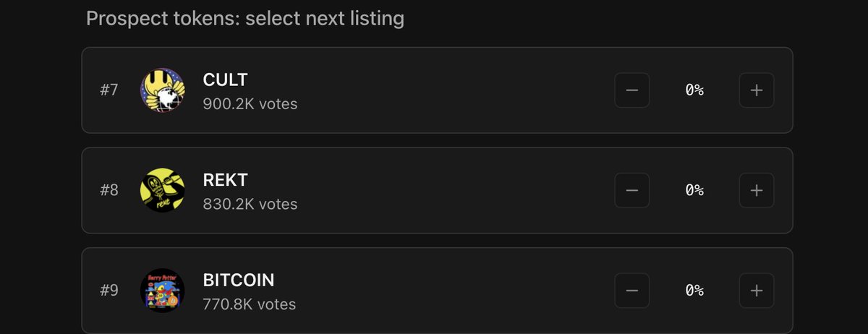
Task: Click the BITCOIN token logo icon
Action: coord(162,291)
